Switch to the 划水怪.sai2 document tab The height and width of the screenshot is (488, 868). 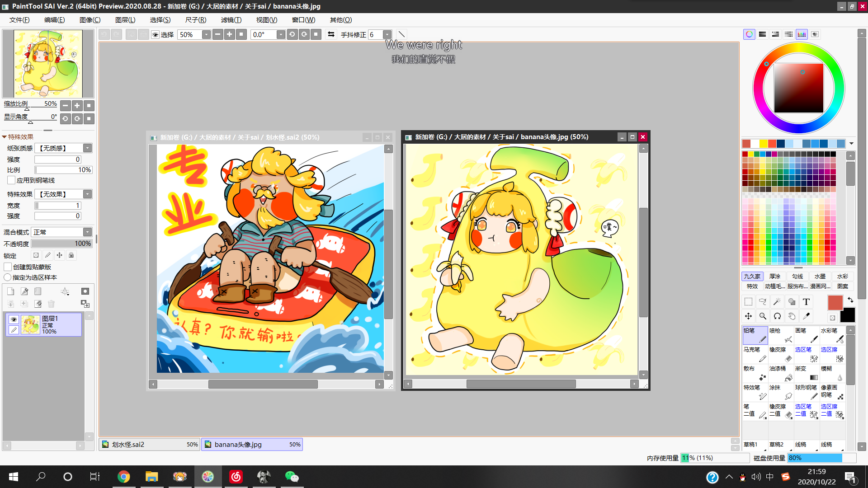pyautogui.click(x=150, y=445)
